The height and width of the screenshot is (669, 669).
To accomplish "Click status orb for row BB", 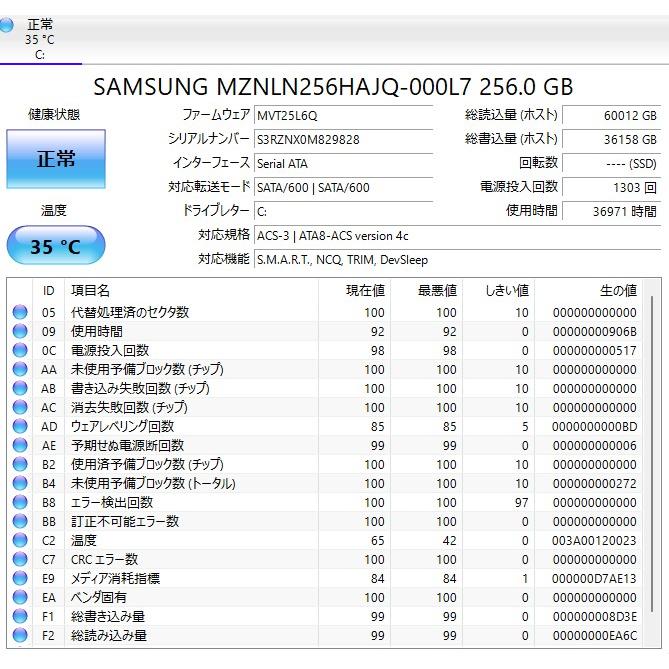I will tap(20, 521).
